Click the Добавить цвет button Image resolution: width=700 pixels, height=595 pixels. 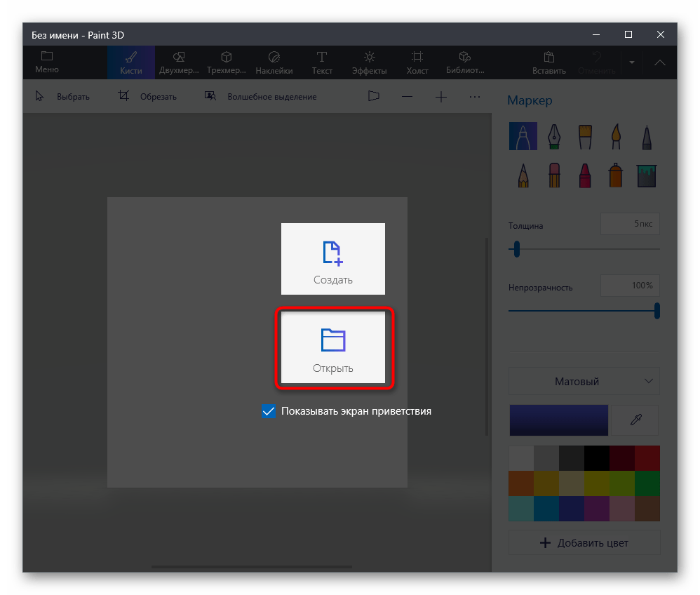[x=584, y=542]
